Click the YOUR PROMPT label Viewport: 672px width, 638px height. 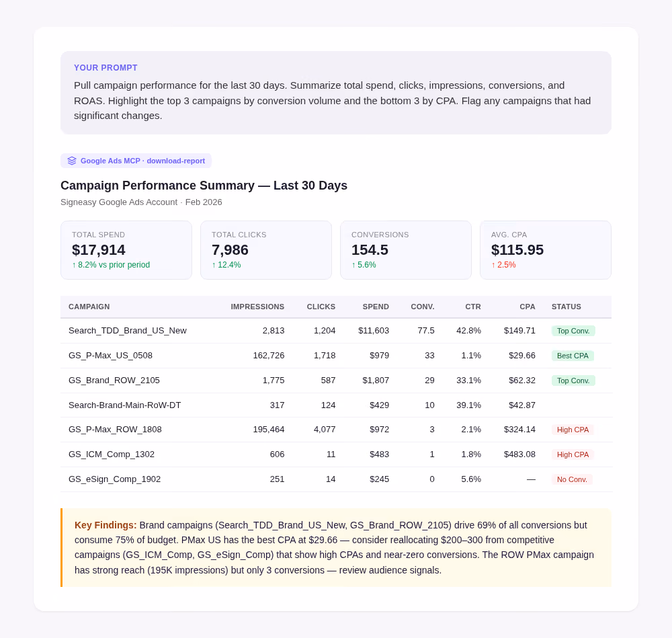pos(106,68)
